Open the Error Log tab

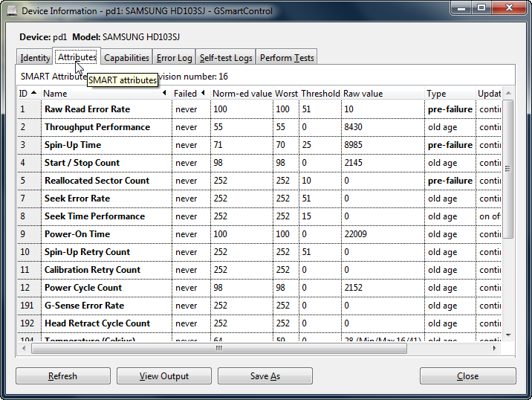click(174, 57)
